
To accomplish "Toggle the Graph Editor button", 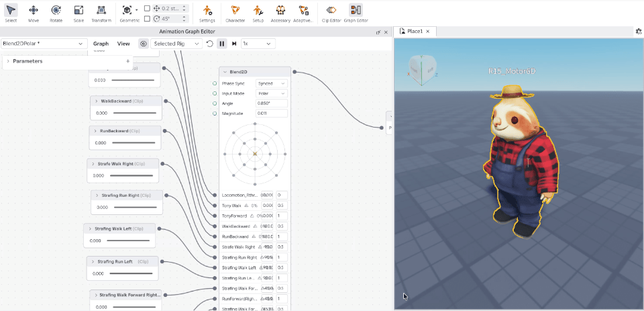I will click(356, 13).
